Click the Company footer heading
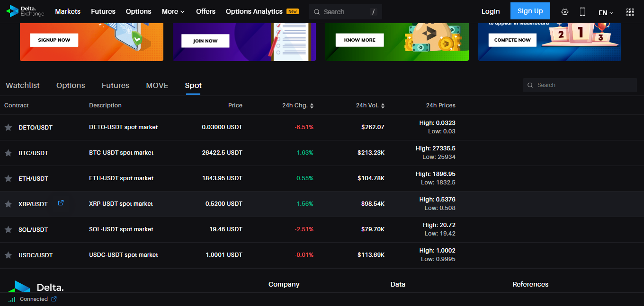This screenshot has width=644, height=306. coord(284,284)
